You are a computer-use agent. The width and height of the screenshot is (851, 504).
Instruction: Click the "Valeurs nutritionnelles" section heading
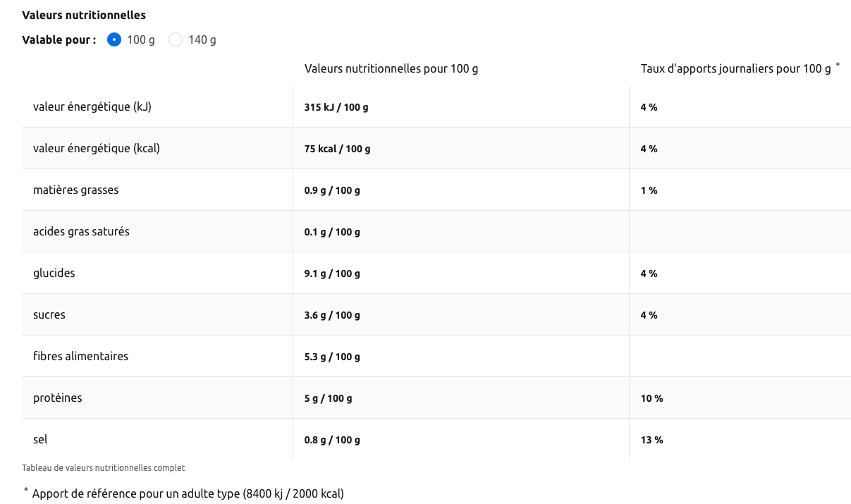[84, 15]
